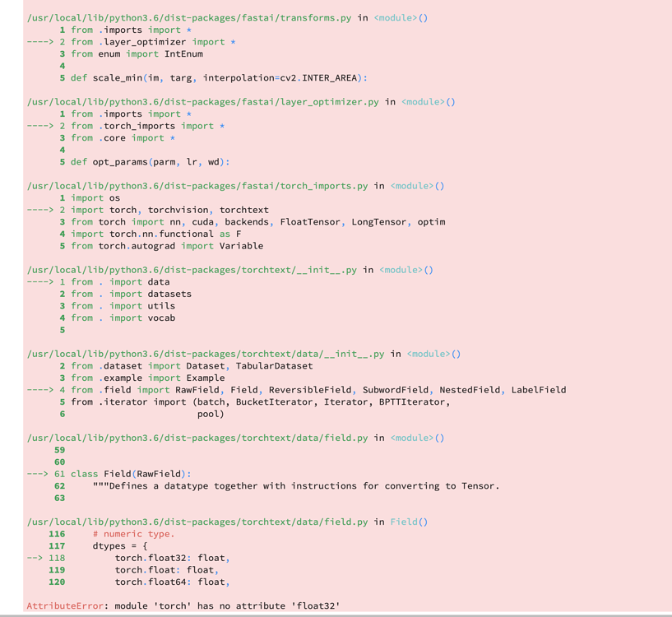
Task: Click the line importing nn, cuda, backends
Action: pyautogui.click(x=258, y=222)
